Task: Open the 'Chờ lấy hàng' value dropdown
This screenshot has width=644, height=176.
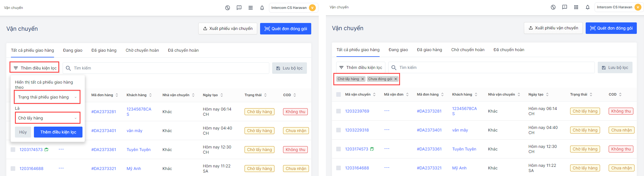Action: (47, 118)
